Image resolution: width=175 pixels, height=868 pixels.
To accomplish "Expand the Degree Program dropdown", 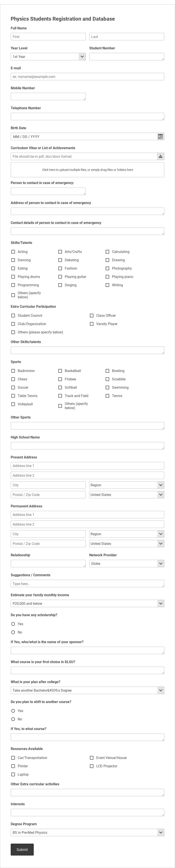I will [87, 832].
